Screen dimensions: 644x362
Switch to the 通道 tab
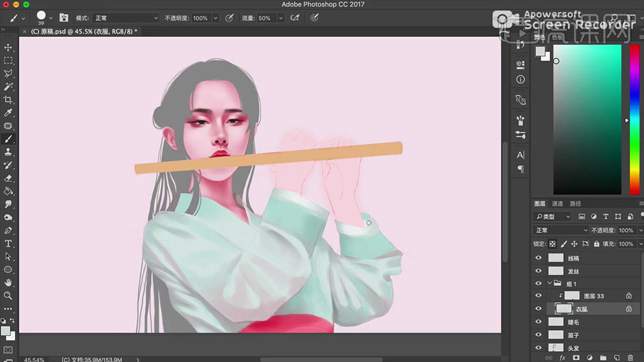(x=557, y=203)
